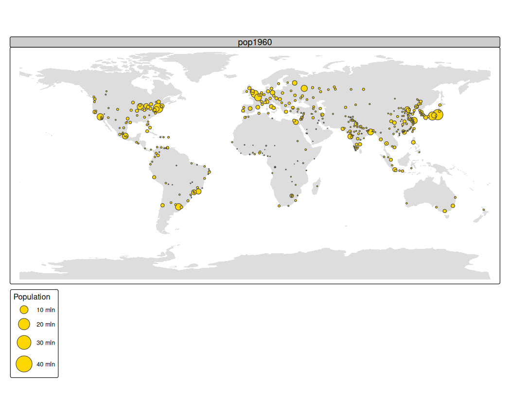
Task: Click the Cairo bubble in Egypt
Action: point(296,122)
